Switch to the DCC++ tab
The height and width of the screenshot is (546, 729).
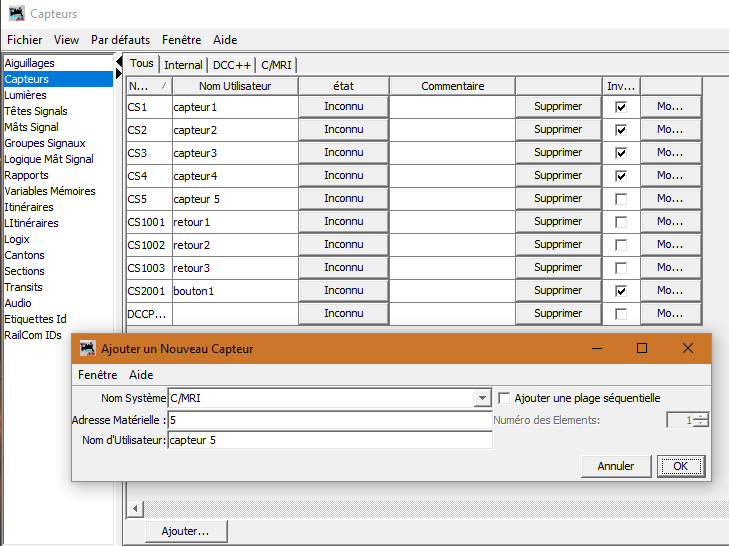point(231,65)
